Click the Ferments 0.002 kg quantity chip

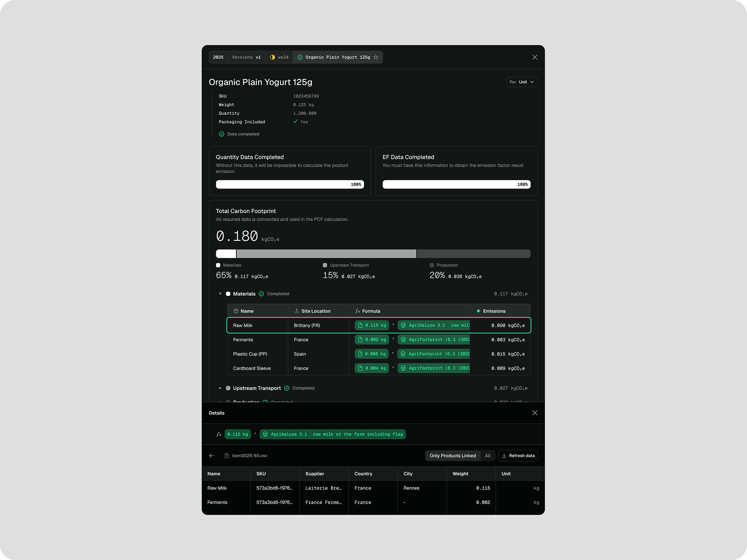pos(372,340)
